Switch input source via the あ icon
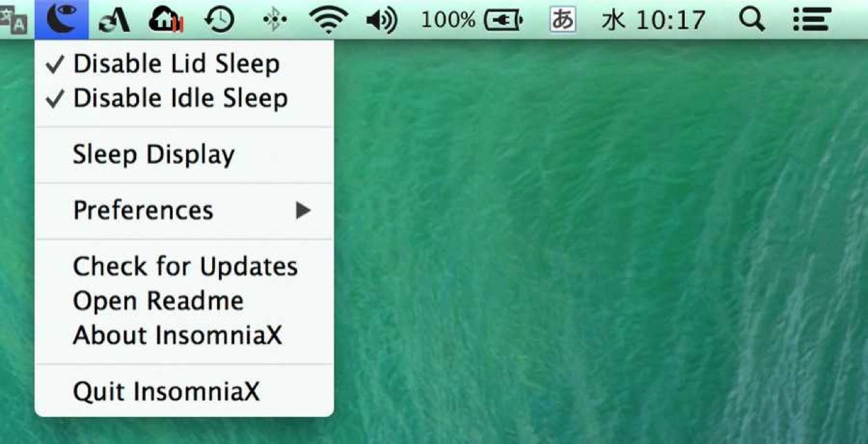The image size is (868, 444). tap(563, 20)
